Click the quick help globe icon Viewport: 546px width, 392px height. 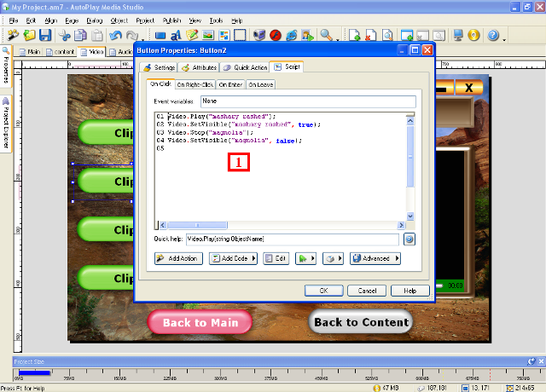pyautogui.click(x=409, y=240)
